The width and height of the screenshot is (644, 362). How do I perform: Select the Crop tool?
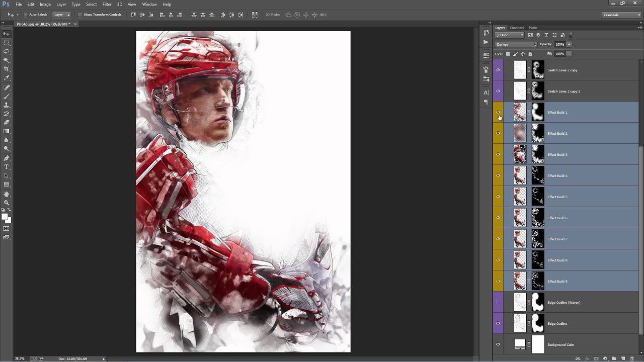coord(7,69)
